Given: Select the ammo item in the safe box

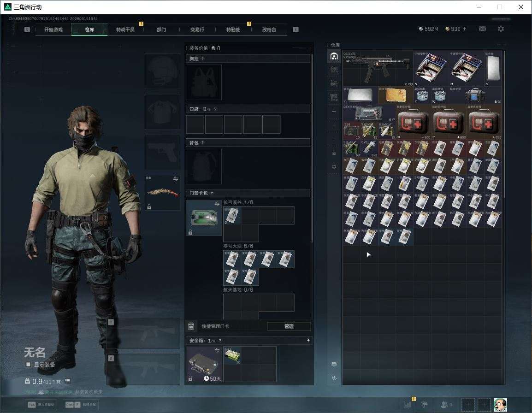Looking at the screenshot, I should (232, 356).
